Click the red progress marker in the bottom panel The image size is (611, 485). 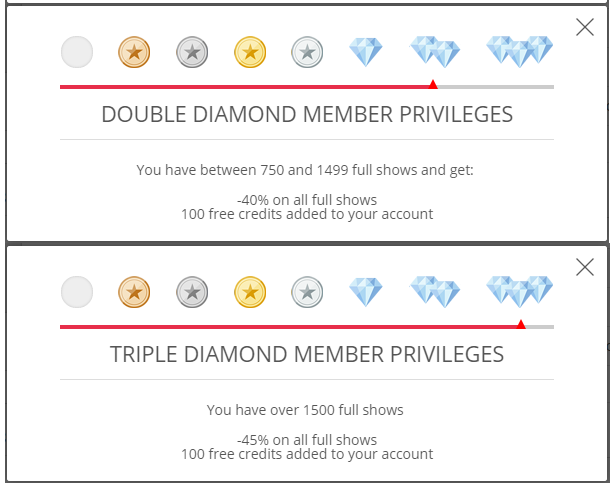click(521, 324)
